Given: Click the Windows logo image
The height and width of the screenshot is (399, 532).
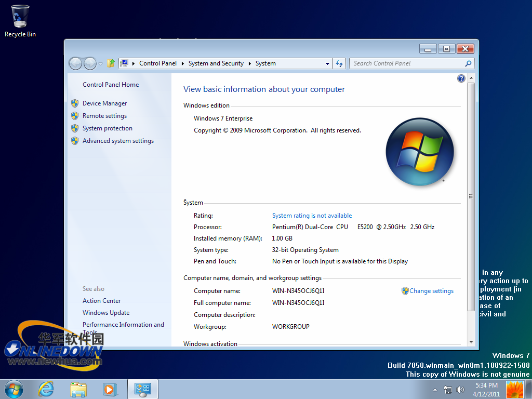Looking at the screenshot, I should pyautogui.click(x=420, y=152).
